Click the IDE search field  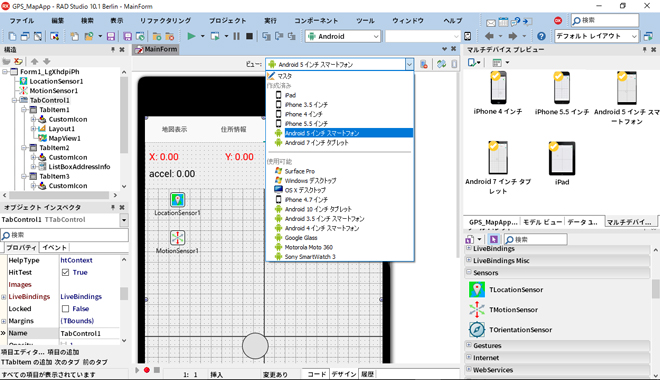(x=605, y=20)
